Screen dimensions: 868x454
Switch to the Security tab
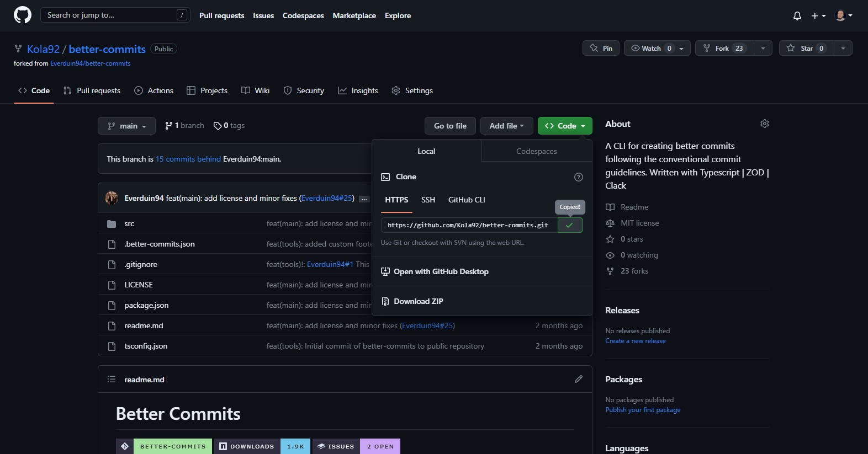304,90
